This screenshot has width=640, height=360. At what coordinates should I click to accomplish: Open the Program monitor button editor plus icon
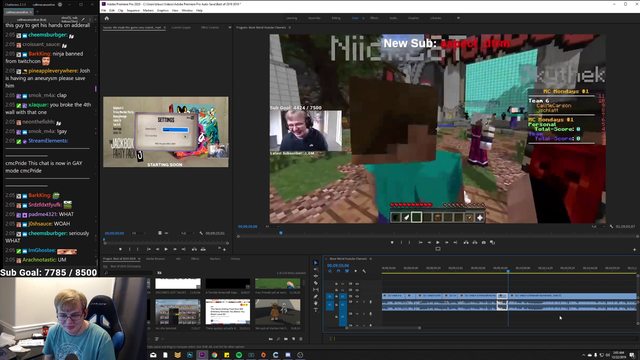(634, 249)
